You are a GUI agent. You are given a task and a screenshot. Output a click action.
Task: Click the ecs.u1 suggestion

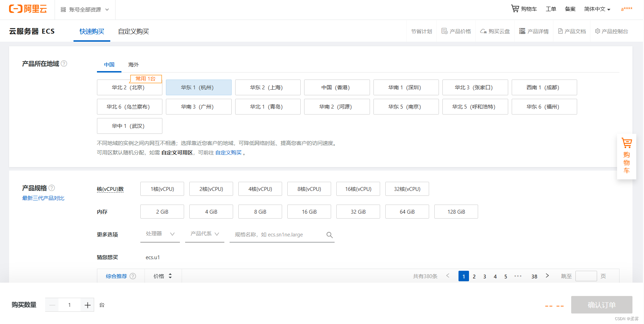(x=153, y=257)
